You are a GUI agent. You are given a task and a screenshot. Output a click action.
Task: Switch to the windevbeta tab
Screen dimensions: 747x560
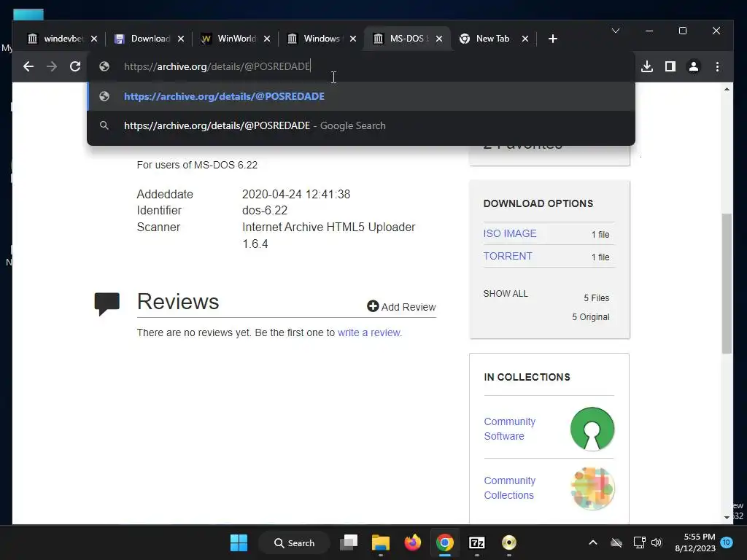coord(55,39)
